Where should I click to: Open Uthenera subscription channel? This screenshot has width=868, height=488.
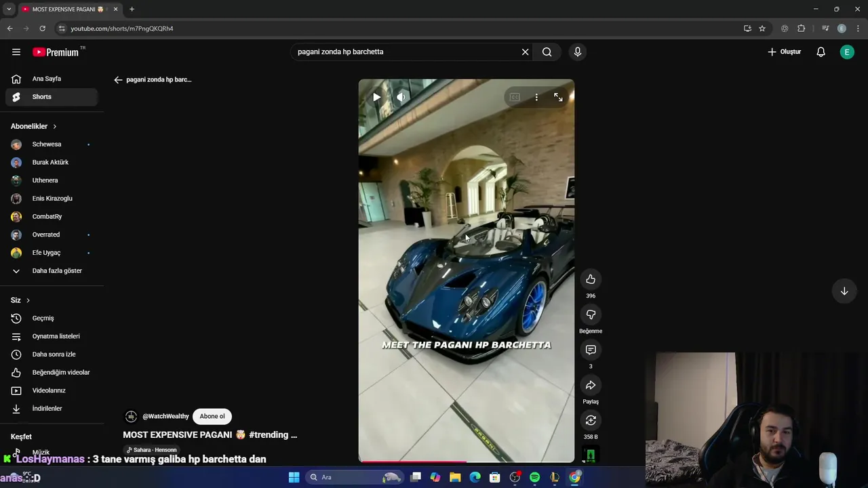[x=52, y=180]
